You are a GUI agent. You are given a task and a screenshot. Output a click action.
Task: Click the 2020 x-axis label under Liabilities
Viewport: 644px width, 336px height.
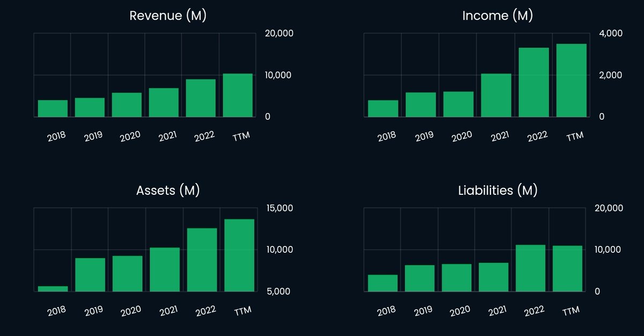pos(460,311)
